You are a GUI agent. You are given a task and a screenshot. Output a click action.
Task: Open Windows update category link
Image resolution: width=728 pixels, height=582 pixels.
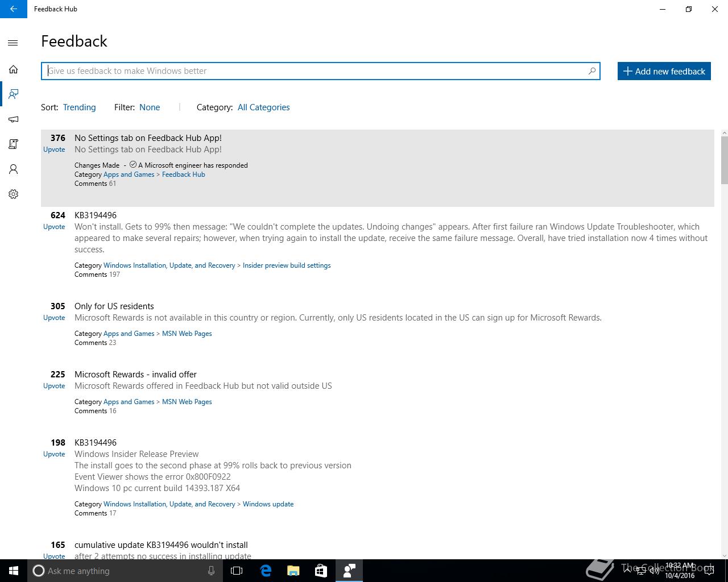click(268, 504)
